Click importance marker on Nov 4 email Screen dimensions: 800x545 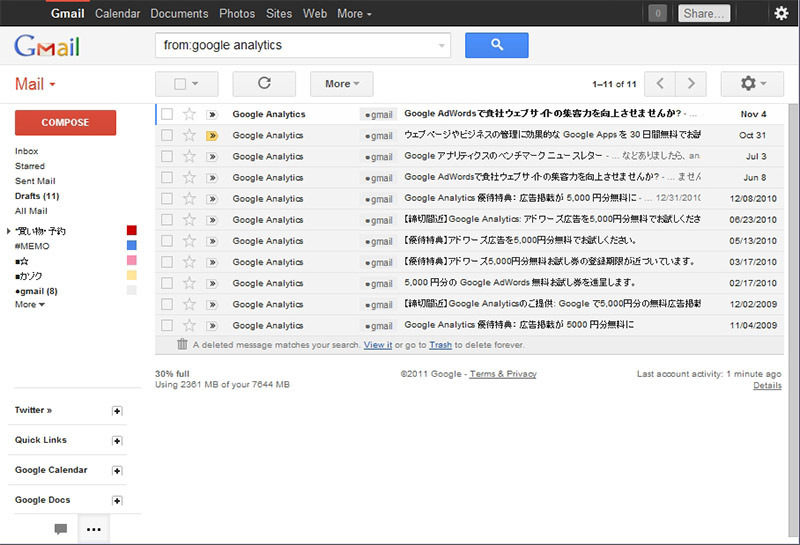212,114
